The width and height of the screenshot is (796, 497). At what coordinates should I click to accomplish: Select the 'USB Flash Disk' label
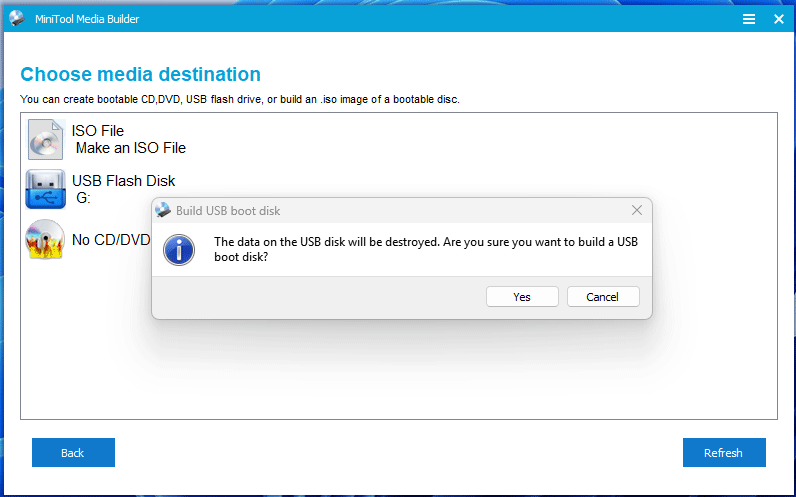(x=123, y=181)
